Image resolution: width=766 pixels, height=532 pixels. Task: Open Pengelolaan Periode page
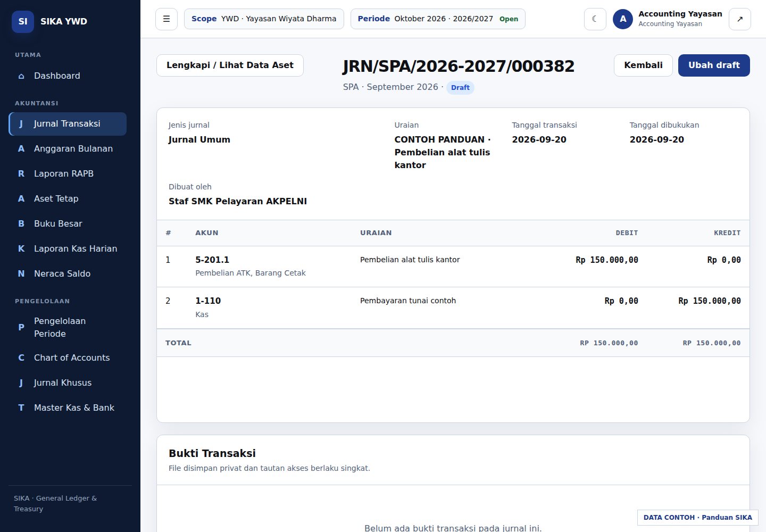click(x=68, y=327)
